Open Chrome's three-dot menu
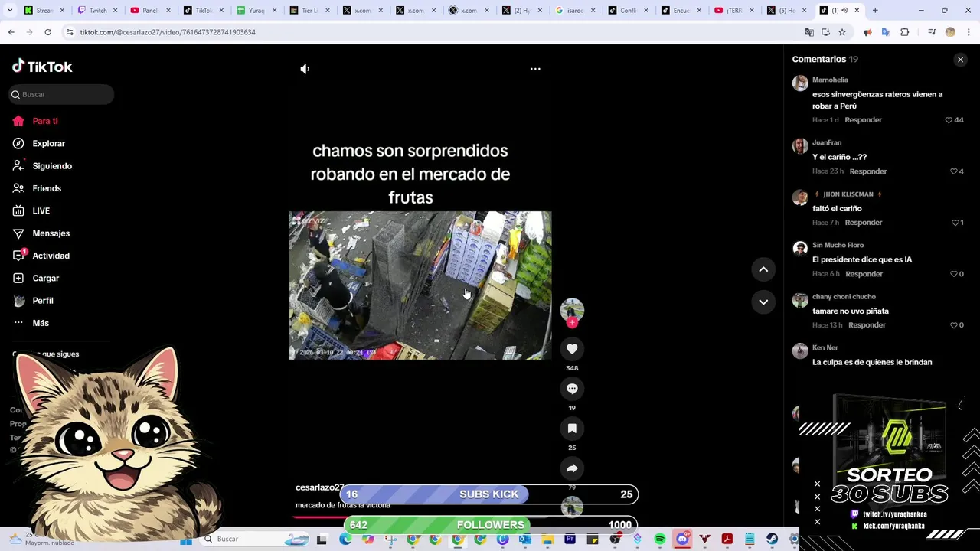Viewport: 980px width, 551px height. [969, 32]
